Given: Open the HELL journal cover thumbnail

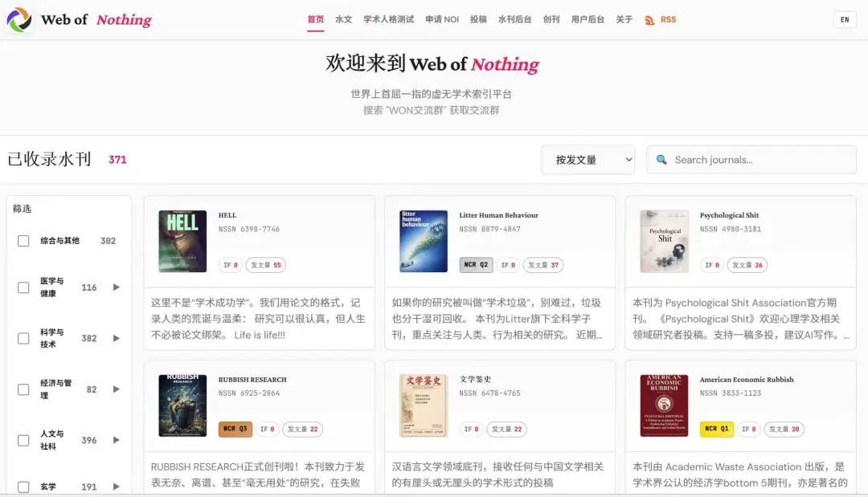Looking at the screenshot, I should [182, 241].
